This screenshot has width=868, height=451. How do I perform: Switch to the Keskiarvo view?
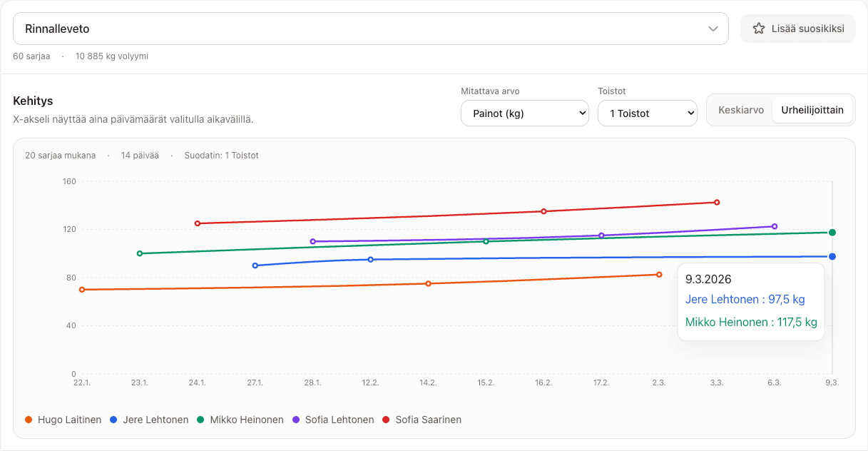740,110
